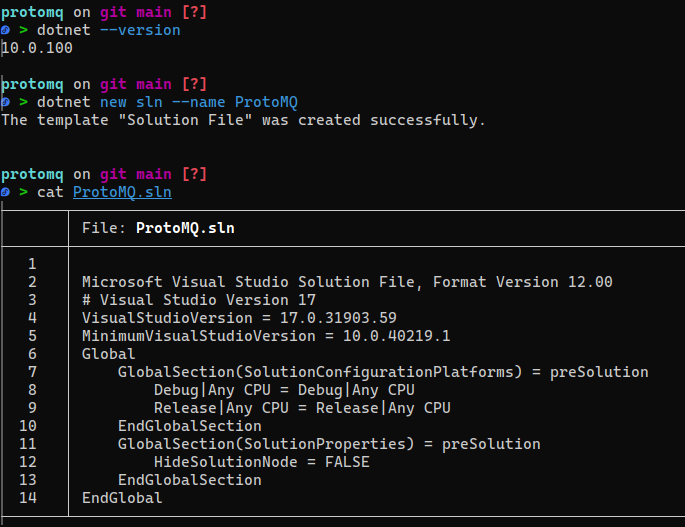Click the Release|Any CPU configuration line

(x=302, y=408)
